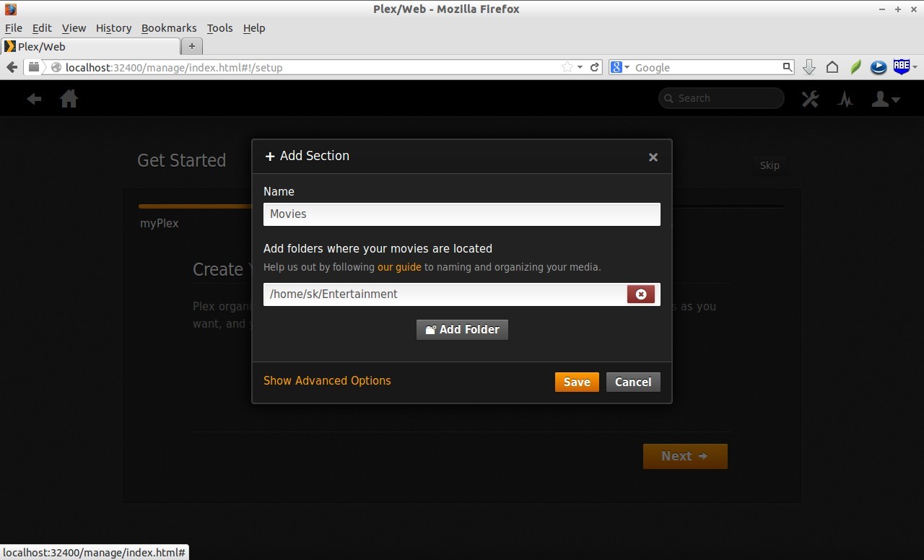924x560 pixels.
Task: Remove the /home/sk/Entertainment folder entry
Action: tap(641, 294)
